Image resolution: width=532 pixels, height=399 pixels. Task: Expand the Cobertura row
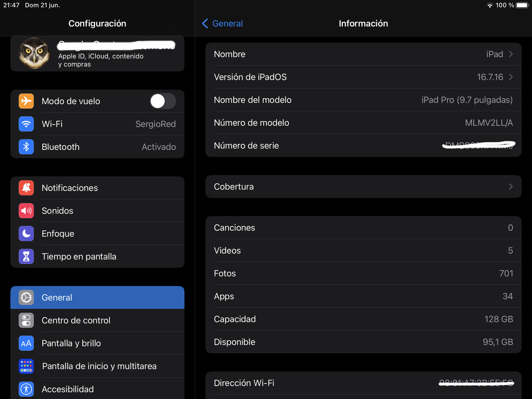(363, 187)
